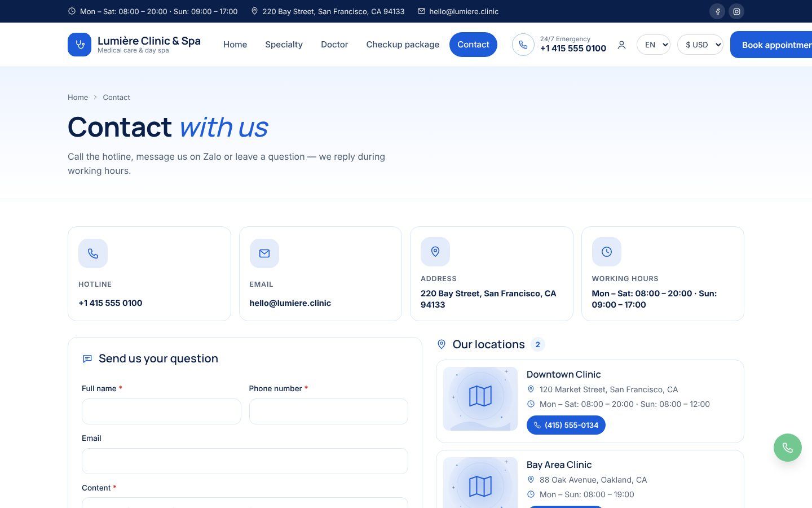Click the chat icon beside Send us your question
This screenshot has height=508, width=812.
tap(87, 359)
